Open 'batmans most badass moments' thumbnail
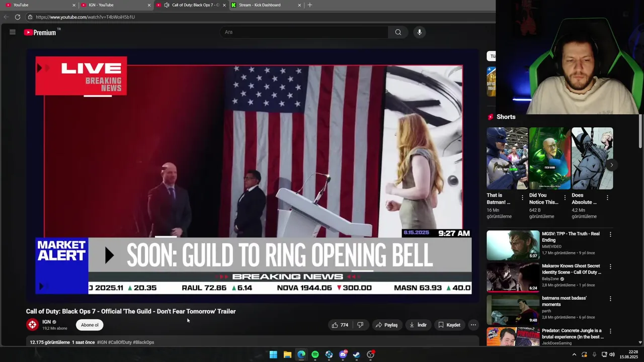This screenshot has width=644, height=362. click(513, 310)
